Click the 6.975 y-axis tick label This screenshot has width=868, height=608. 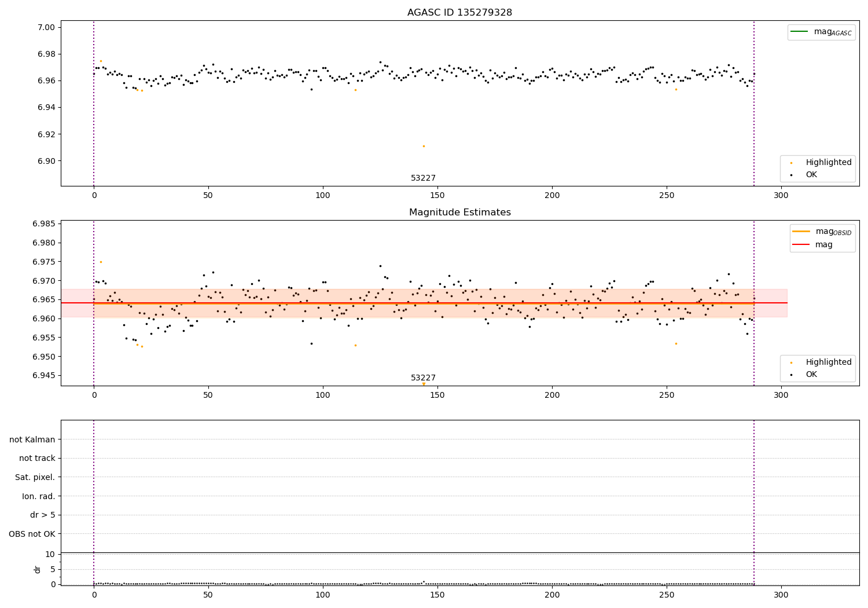pos(44,262)
